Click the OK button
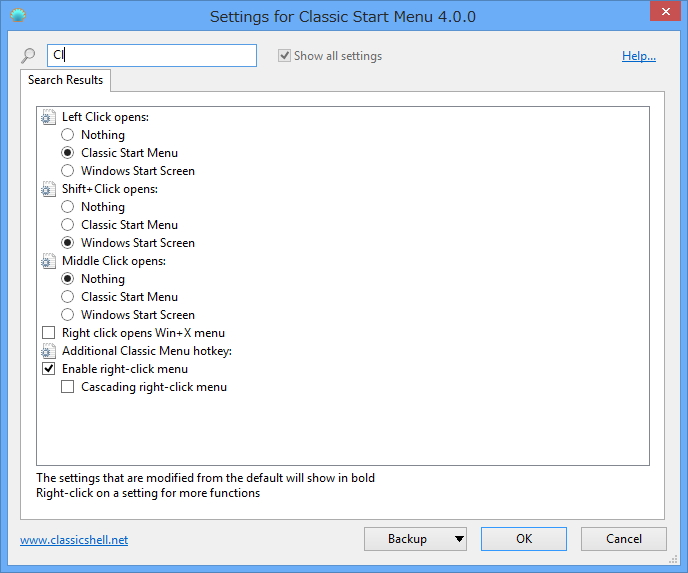Screen dimensions: 688x573 point(524,539)
